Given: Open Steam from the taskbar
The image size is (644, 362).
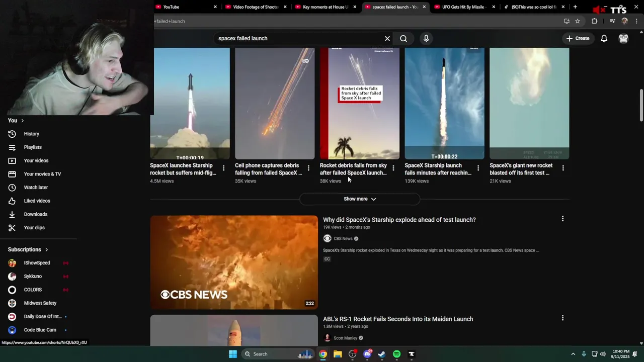Looking at the screenshot, I should click(382, 354).
